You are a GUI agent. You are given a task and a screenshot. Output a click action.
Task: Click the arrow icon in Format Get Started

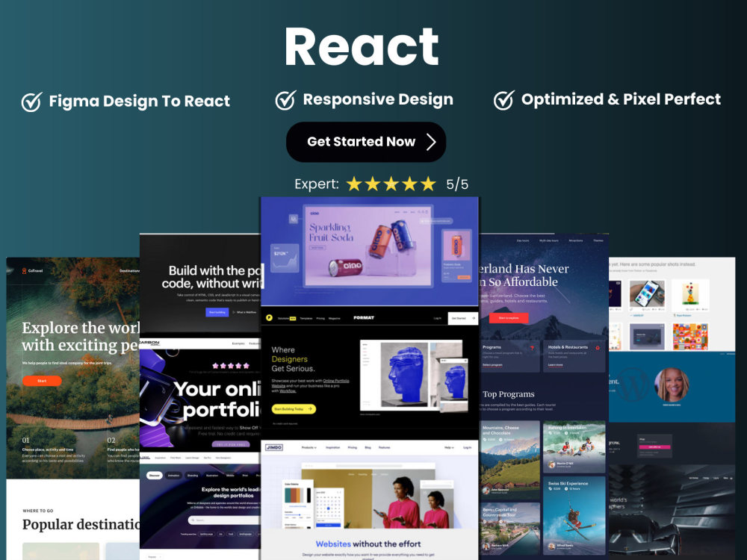coord(473,318)
